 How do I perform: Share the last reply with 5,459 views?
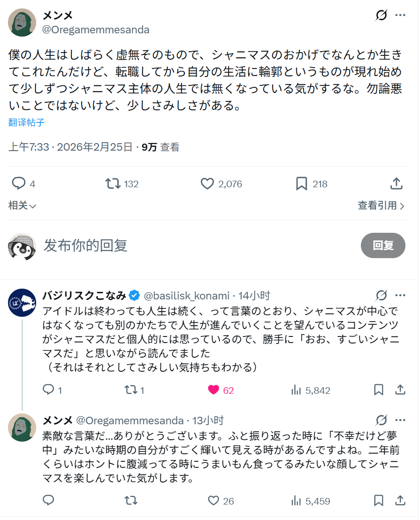click(x=400, y=501)
